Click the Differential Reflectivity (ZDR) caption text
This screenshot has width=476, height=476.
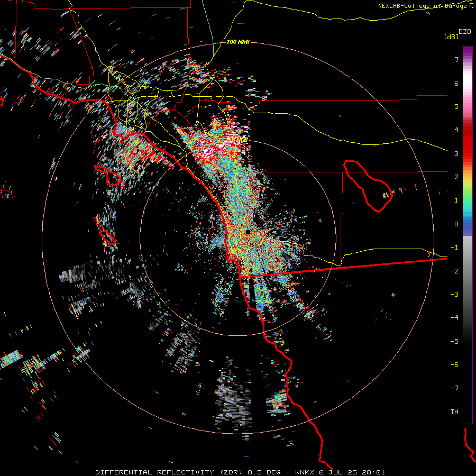pos(170,472)
